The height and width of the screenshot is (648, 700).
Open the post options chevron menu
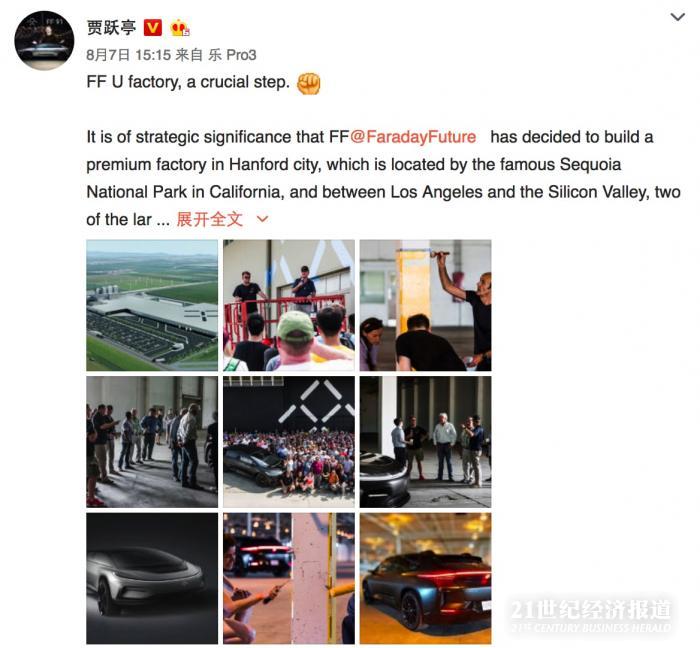click(678, 17)
